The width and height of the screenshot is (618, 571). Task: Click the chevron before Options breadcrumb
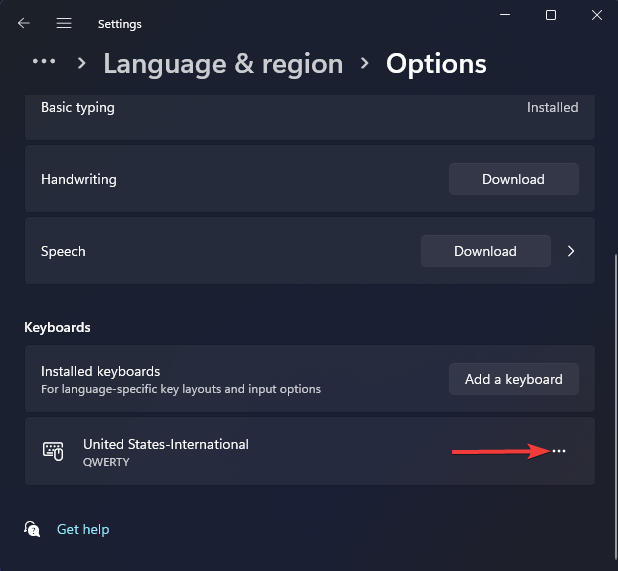coord(365,63)
